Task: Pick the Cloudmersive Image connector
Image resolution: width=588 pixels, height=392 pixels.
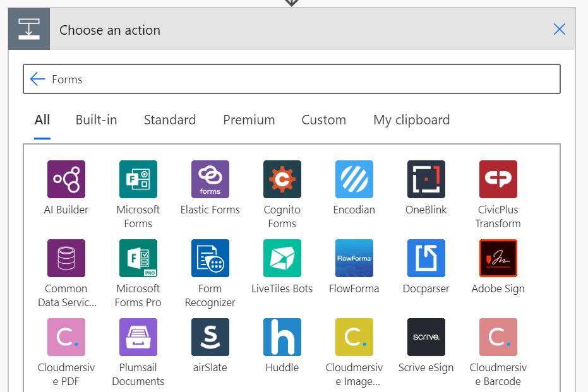Action: [354, 337]
